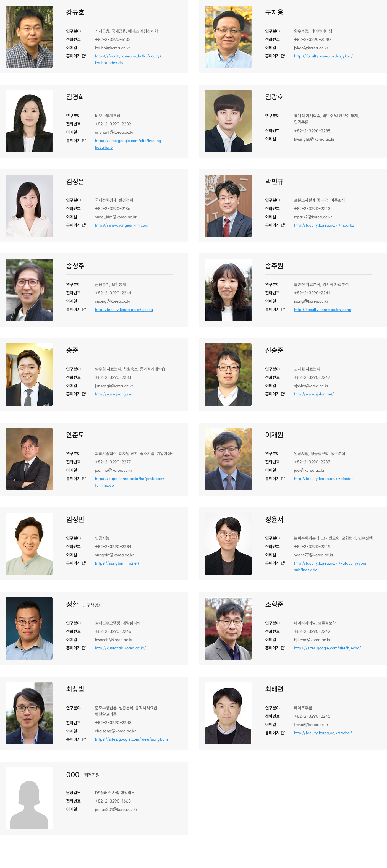Open the sungeunkim.com homepage link

click(x=121, y=225)
